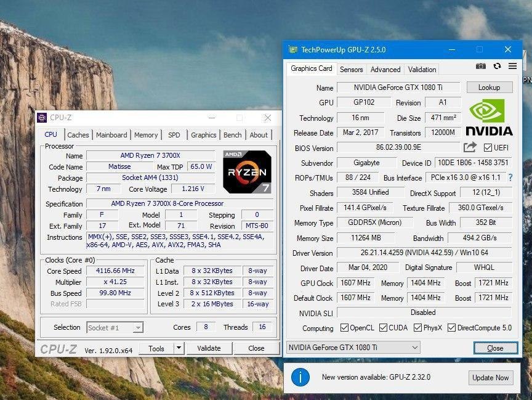532x400 pixels.
Task: Toggle the DirectCompute 5.0 checkbox
Action: [451, 328]
